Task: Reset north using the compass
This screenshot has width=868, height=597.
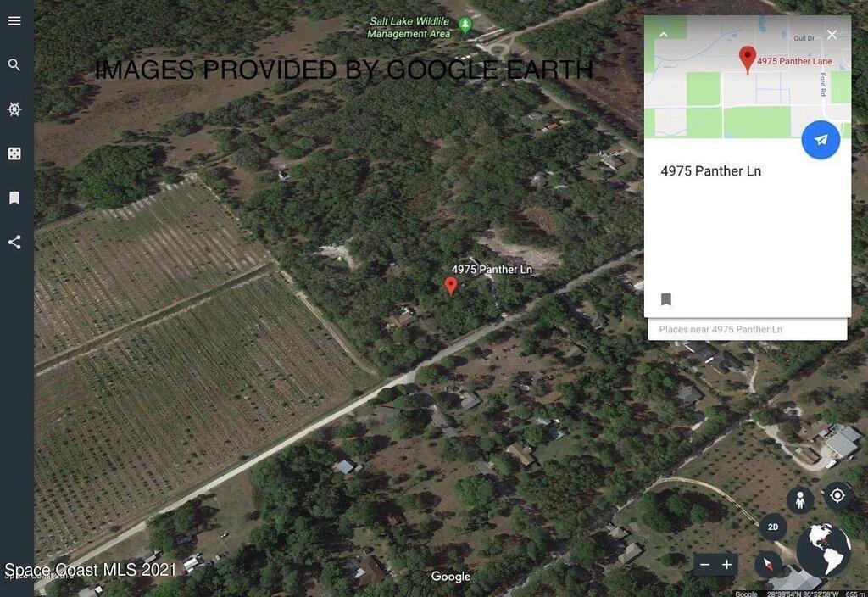Action: point(768,564)
